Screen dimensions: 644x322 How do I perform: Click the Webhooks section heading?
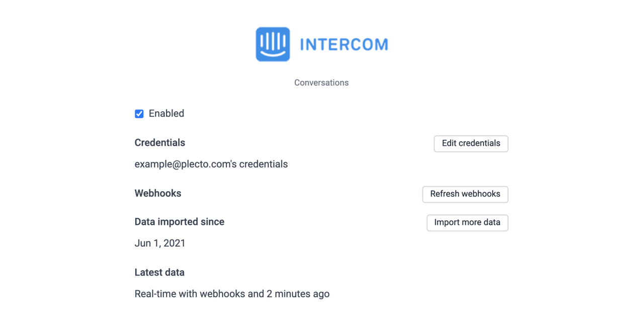[158, 194]
